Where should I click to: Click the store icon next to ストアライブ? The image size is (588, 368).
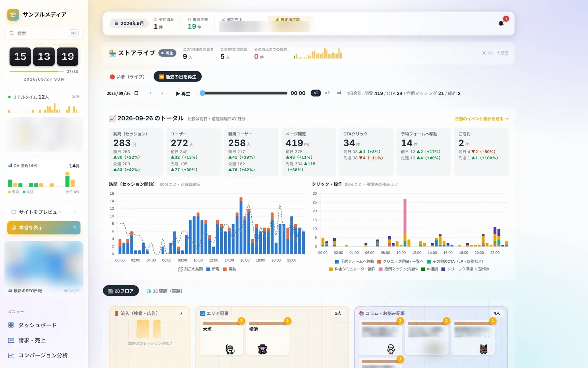click(x=112, y=53)
